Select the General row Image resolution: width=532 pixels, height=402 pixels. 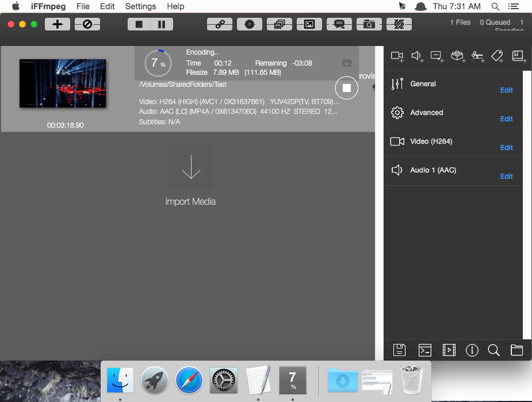(453, 85)
